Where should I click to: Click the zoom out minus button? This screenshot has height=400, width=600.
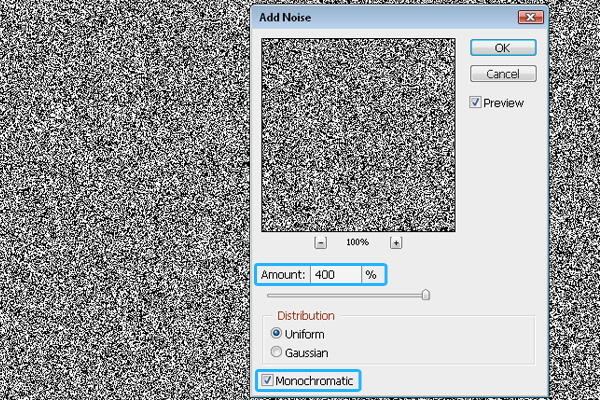pos(320,243)
